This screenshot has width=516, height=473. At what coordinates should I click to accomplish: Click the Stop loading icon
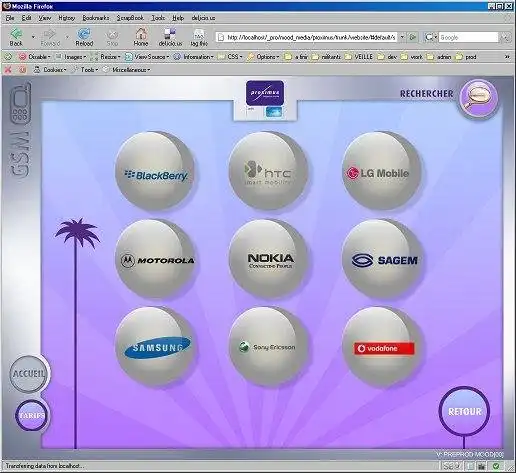point(112,37)
